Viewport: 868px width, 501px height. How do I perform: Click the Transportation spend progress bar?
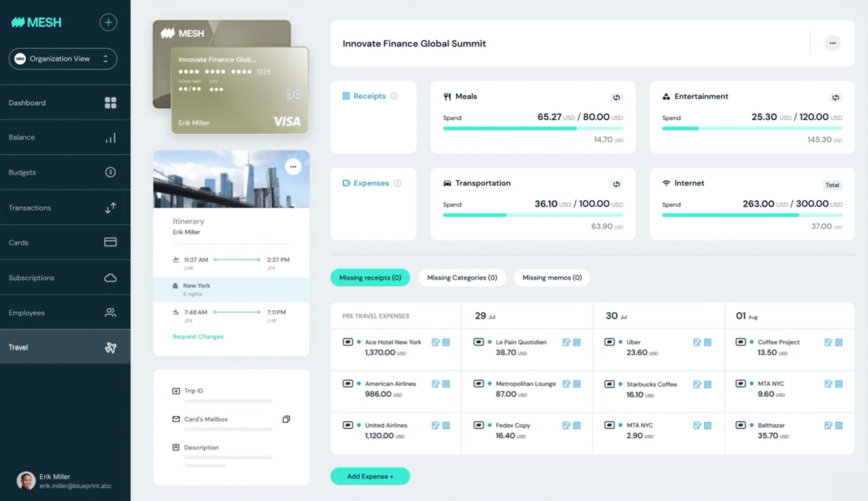533,215
